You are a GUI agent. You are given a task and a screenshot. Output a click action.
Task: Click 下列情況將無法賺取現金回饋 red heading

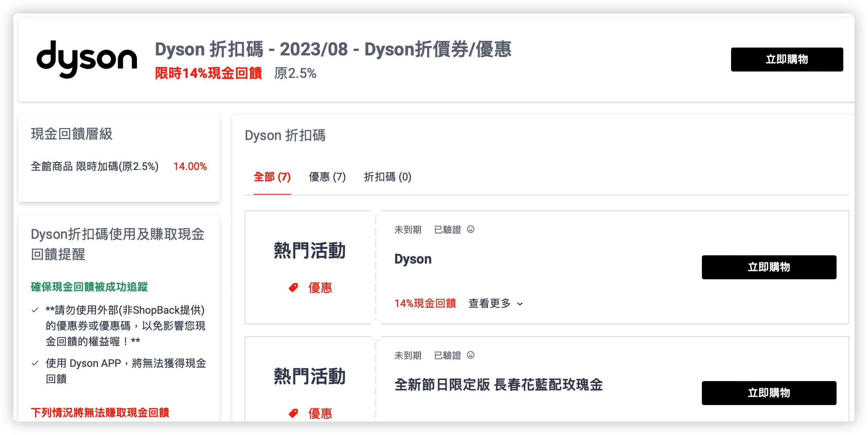(100, 413)
